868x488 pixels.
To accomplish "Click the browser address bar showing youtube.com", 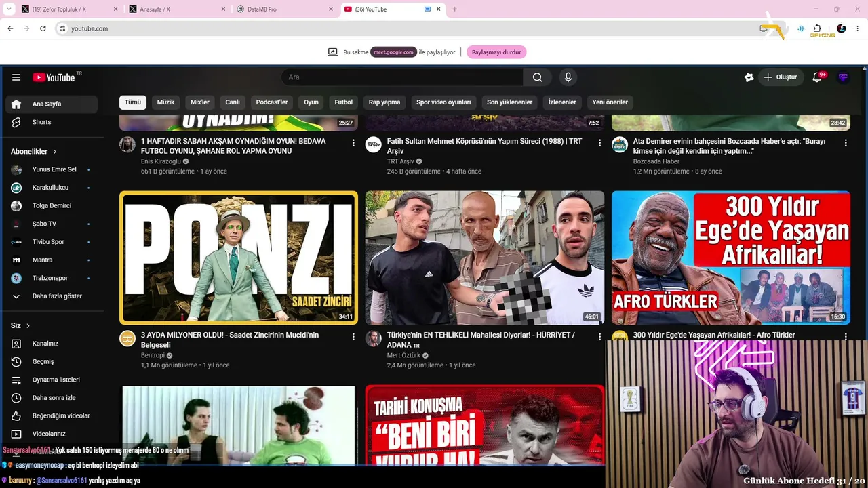I will tap(420, 28).
